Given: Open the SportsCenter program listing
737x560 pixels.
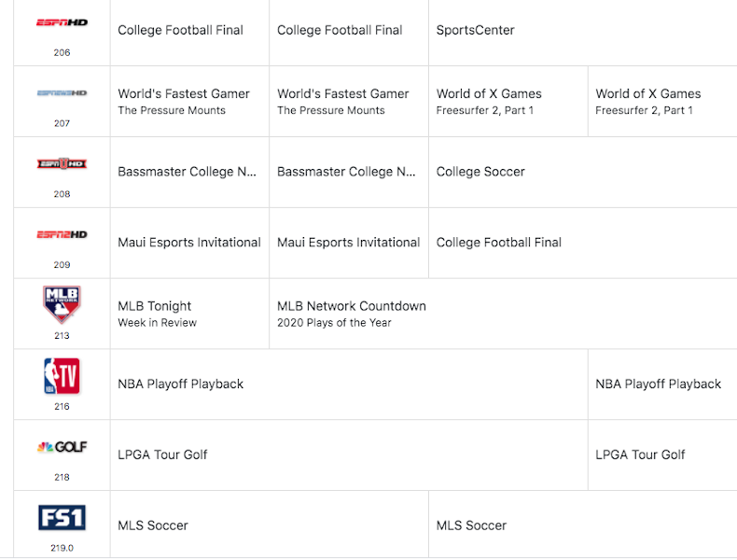Looking at the screenshot, I should [475, 30].
